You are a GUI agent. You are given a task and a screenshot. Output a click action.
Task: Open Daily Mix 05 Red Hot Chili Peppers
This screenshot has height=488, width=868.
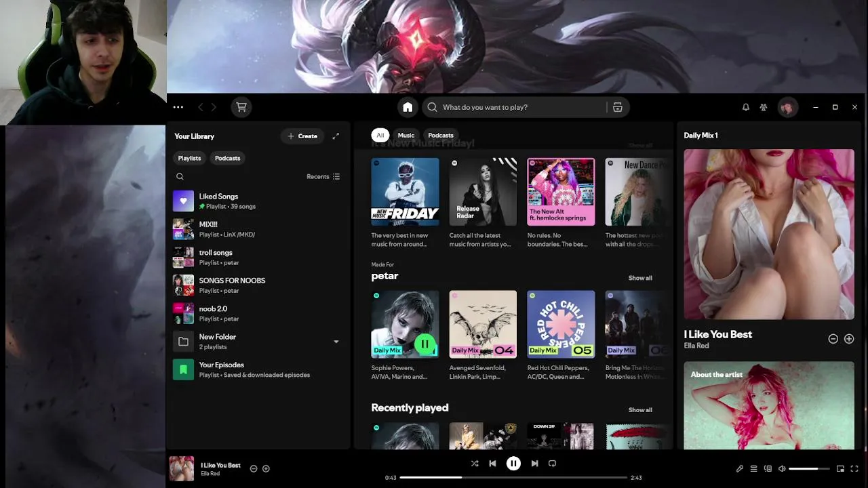point(561,335)
